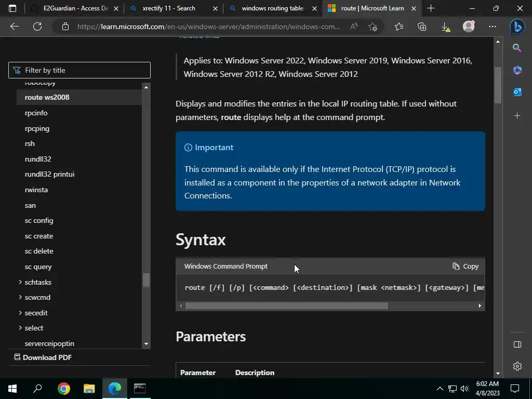This screenshot has height=399, width=532.
Task: Open taskbar Search
Action: coord(37,389)
